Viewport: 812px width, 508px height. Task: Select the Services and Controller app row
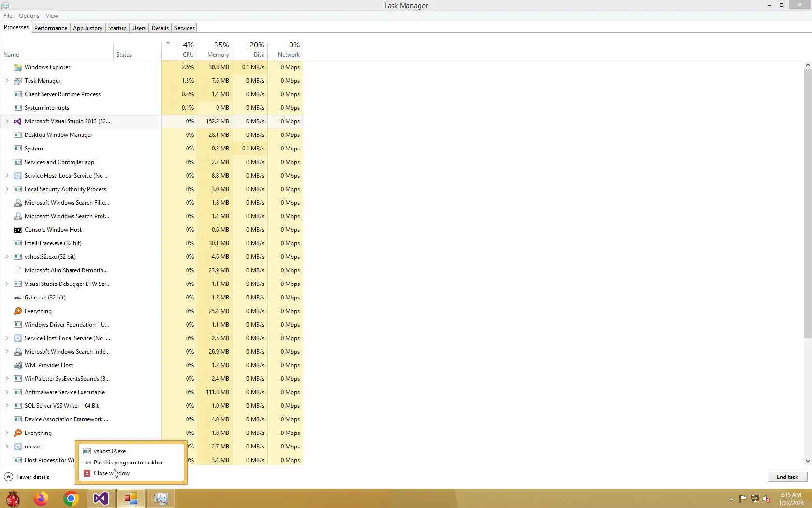[x=152, y=162]
